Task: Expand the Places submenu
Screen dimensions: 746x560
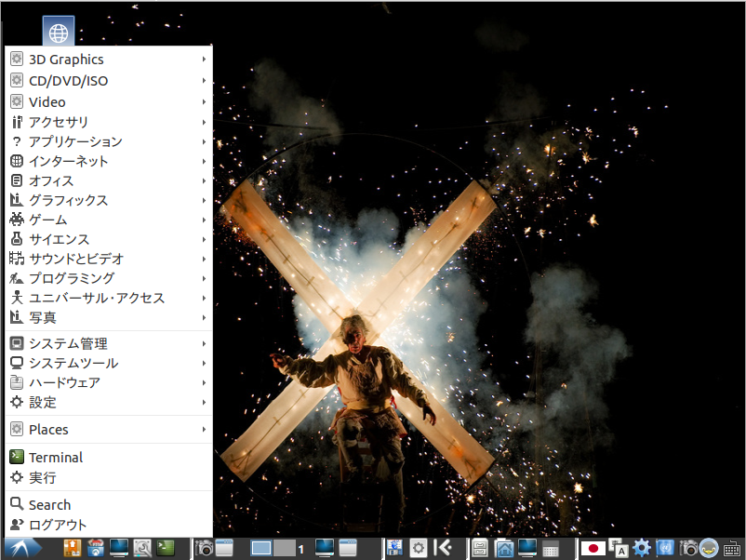Action: 109,430
